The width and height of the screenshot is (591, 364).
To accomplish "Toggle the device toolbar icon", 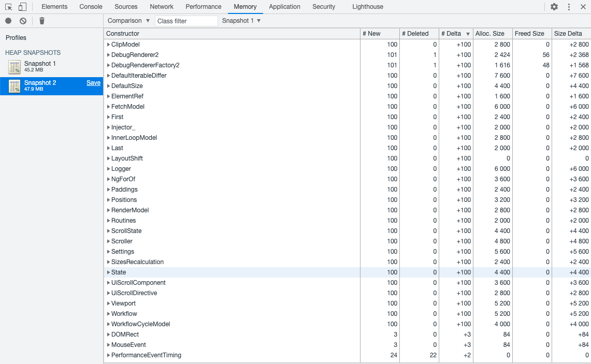I will pyautogui.click(x=23, y=7).
